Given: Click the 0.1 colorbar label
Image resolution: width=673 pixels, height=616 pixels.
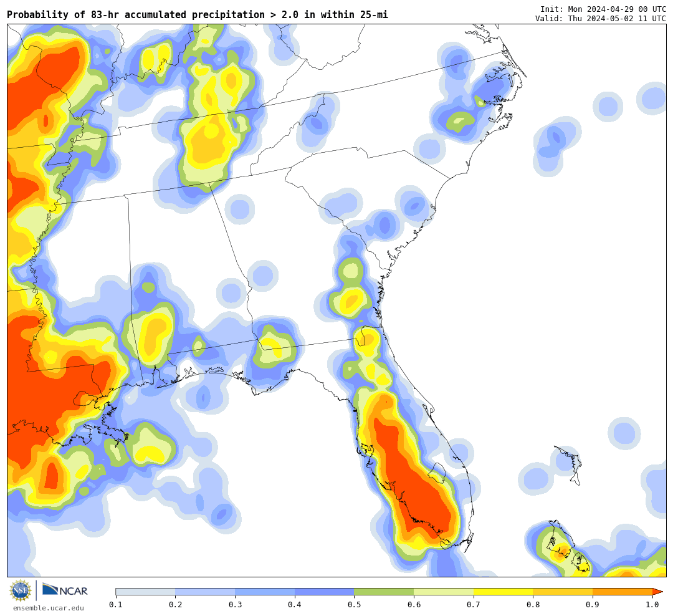Looking at the screenshot, I should coord(116,604).
